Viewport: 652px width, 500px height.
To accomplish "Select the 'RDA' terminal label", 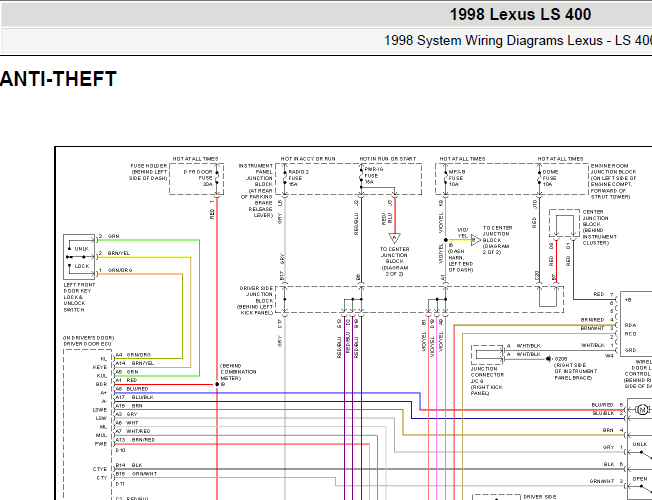I will pyautogui.click(x=630, y=325).
